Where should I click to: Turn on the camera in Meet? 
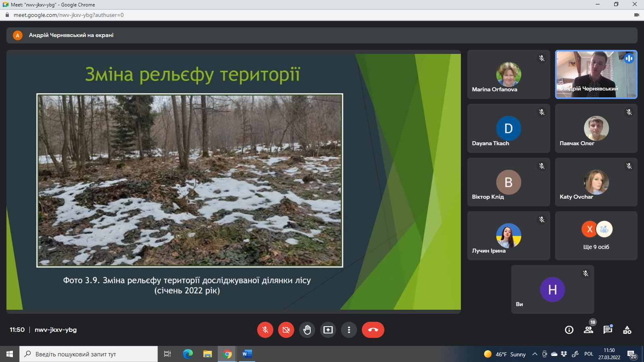click(x=286, y=330)
